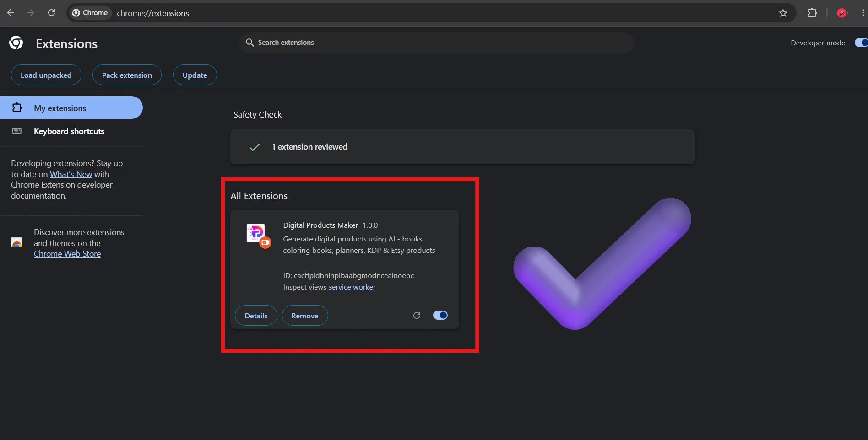This screenshot has height=440, width=868.
Task: Click the version number 1.0.0
Action: pos(370,225)
